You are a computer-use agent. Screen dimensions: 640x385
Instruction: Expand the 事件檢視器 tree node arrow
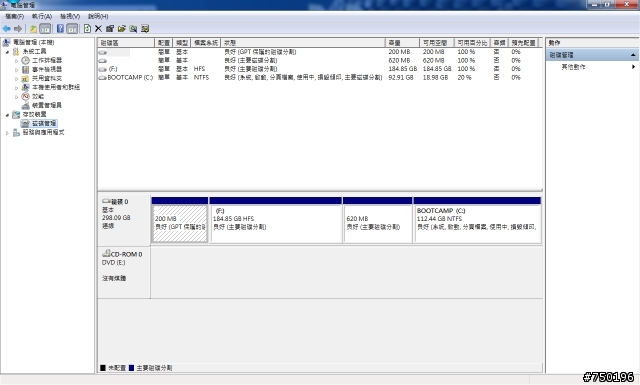[x=17, y=70]
